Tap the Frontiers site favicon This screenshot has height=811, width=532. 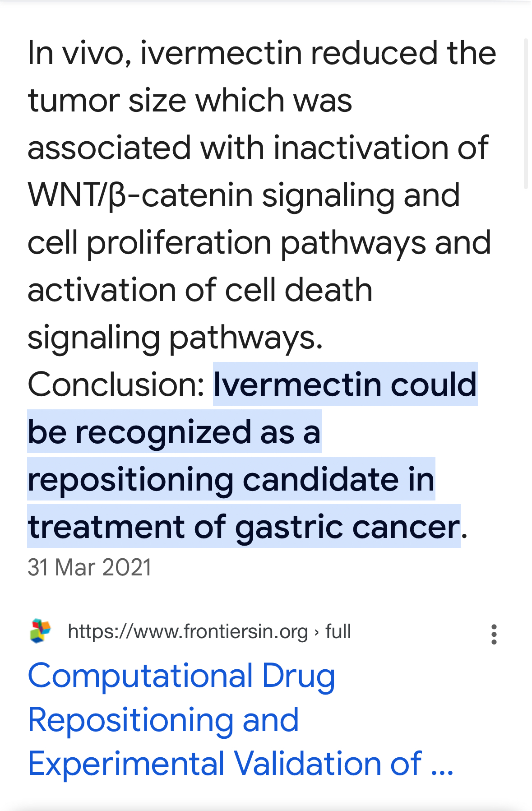point(41,631)
